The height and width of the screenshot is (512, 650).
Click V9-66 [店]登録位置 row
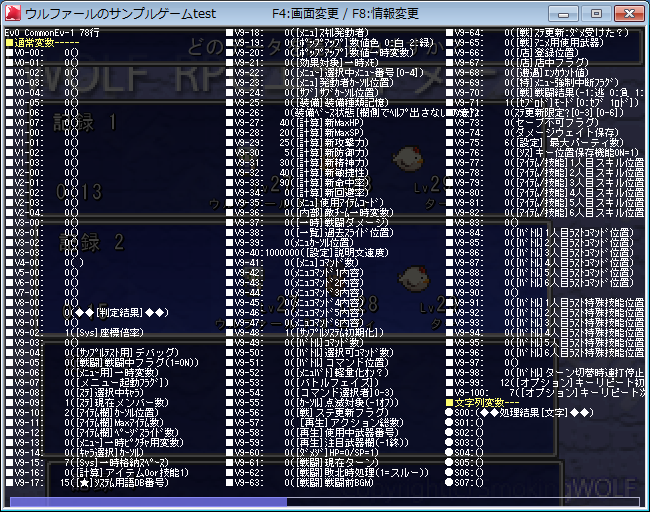point(512,52)
